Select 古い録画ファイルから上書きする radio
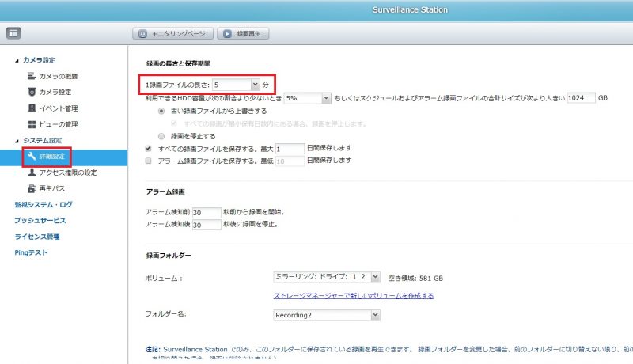 pos(161,111)
